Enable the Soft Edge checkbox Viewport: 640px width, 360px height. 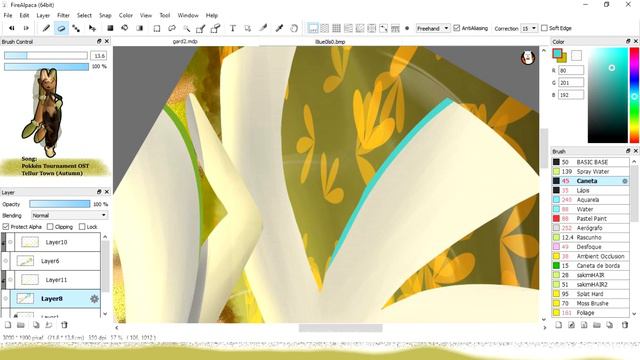(544, 28)
